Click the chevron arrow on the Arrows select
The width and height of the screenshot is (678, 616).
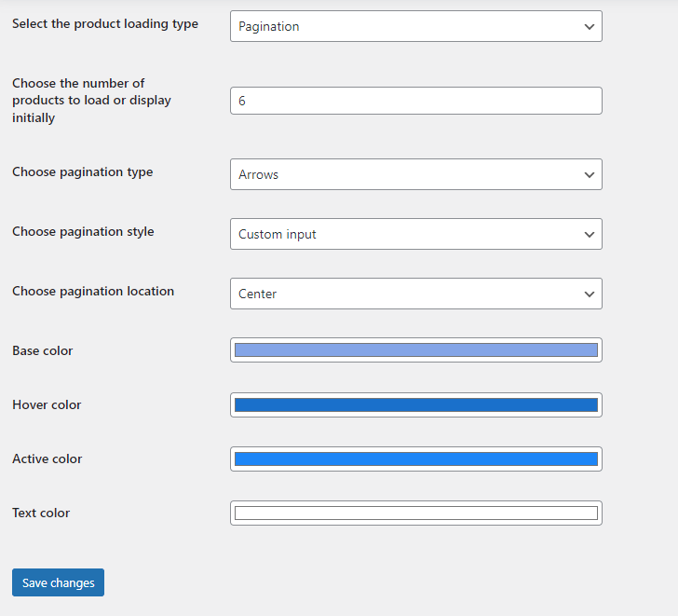589,174
